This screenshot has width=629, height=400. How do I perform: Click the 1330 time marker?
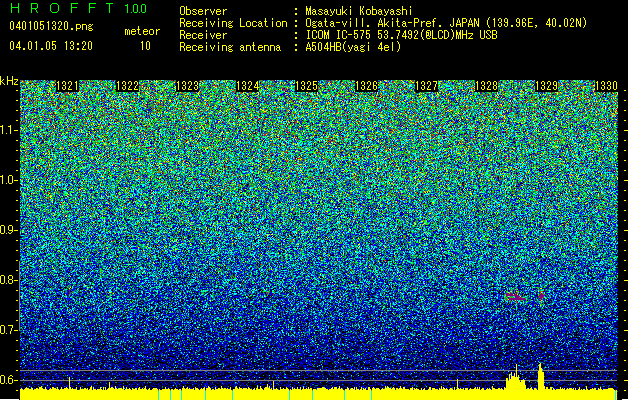(x=606, y=86)
